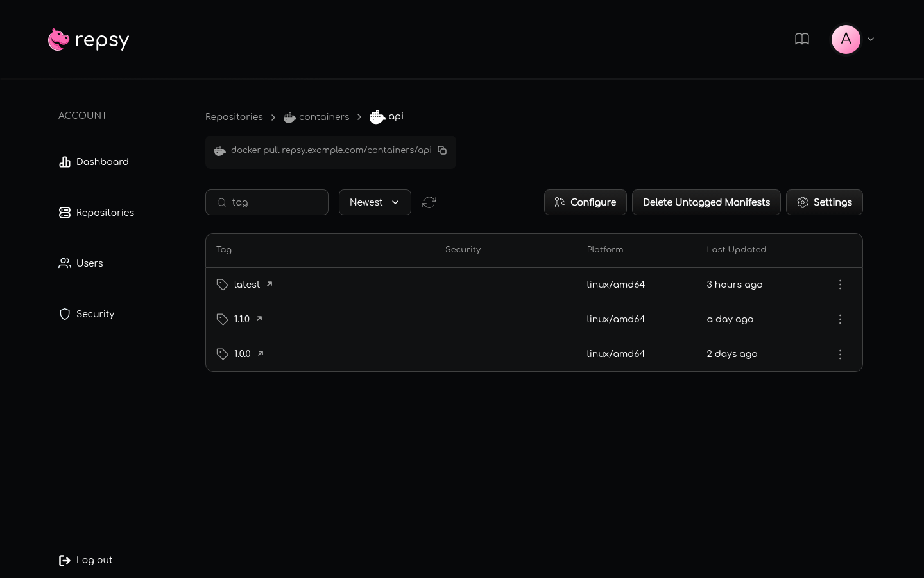Click the tag icon beside latest
The height and width of the screenshot is (578, 924).
pyautogui.click(x=223, y=285)
